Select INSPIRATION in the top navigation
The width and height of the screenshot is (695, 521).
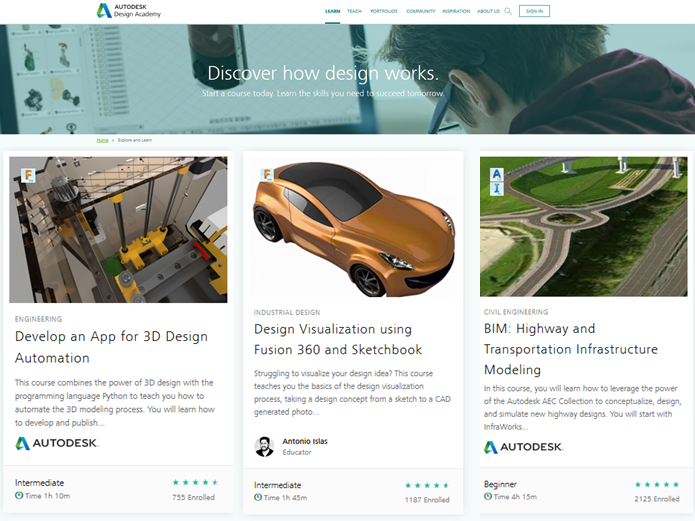[x=456, y=11]
